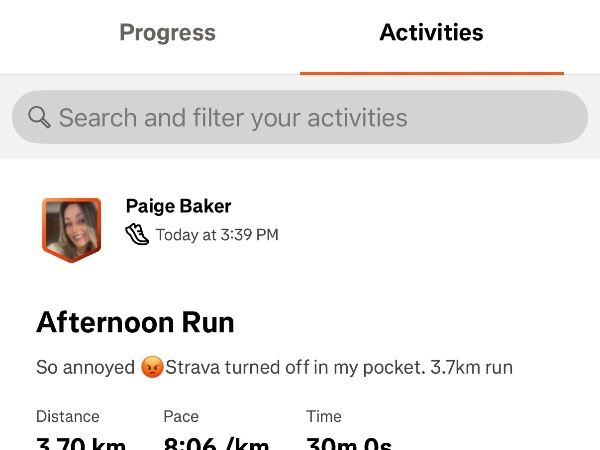
Task: Tap the angry face emoji
Action: click(x=152, y=367)
